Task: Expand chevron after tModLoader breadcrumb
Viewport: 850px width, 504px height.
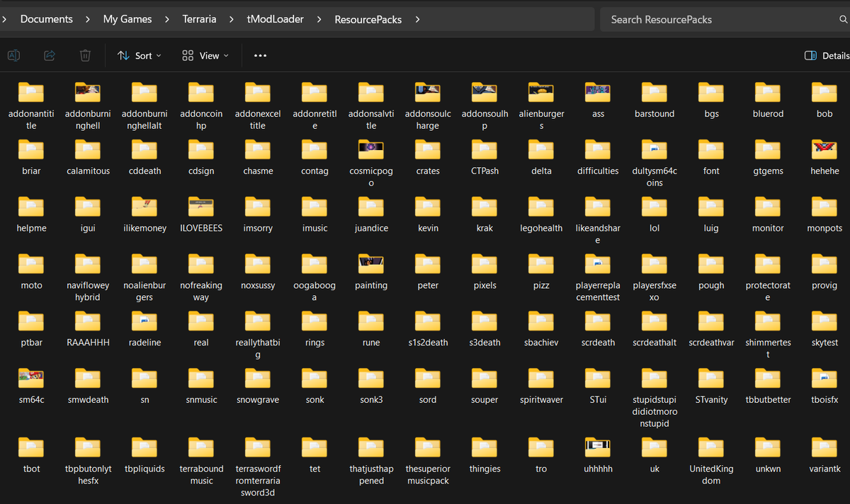Action: tap(319, 19)
